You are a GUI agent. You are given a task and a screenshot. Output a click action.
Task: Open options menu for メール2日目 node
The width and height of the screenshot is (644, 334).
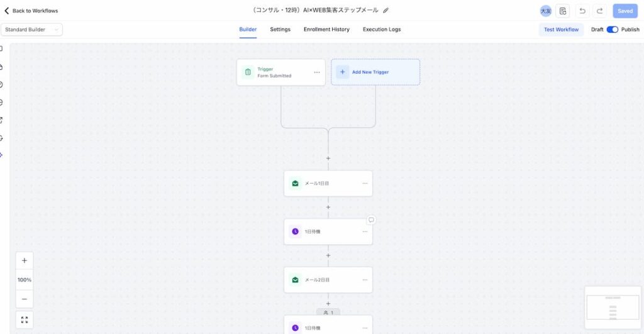point(365,280)
